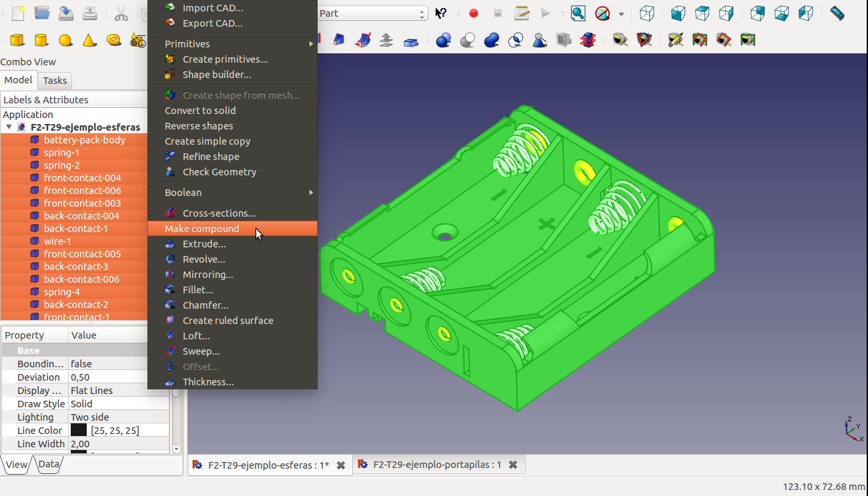Click the torus primitive icon
This screenshot has width=868, height=496.
114,40
